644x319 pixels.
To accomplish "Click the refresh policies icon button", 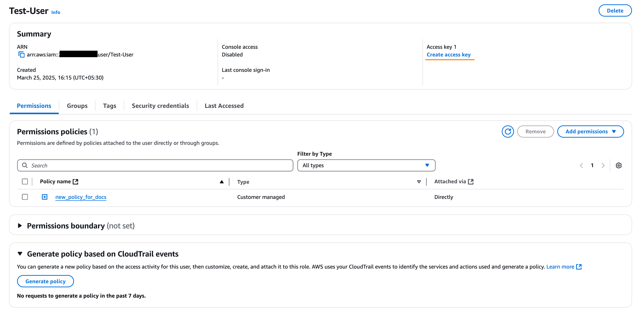I will point(508,131).
